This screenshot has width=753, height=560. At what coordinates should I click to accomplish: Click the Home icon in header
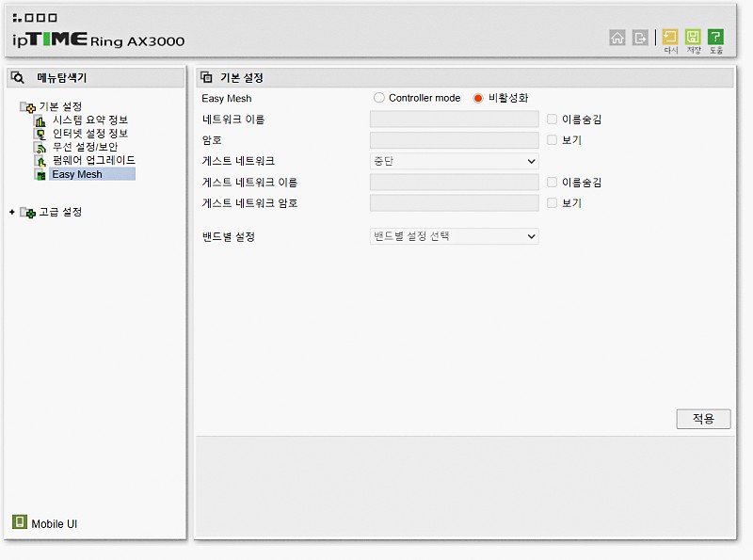pos(617,38)
